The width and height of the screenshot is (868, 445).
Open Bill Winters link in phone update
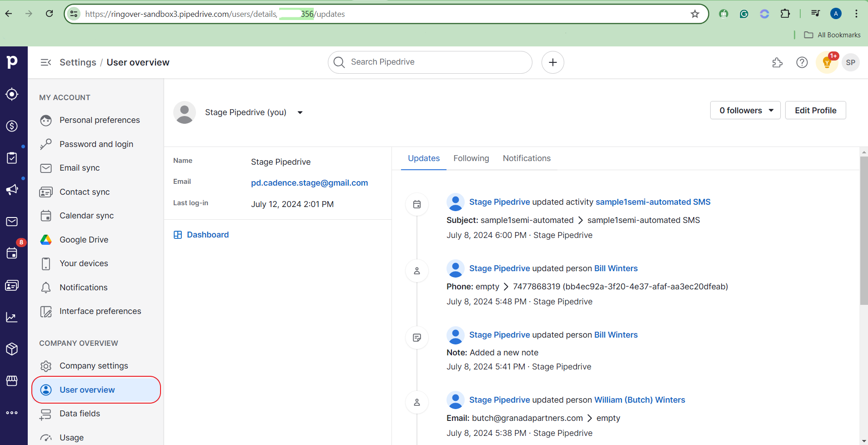pos(616,268)
